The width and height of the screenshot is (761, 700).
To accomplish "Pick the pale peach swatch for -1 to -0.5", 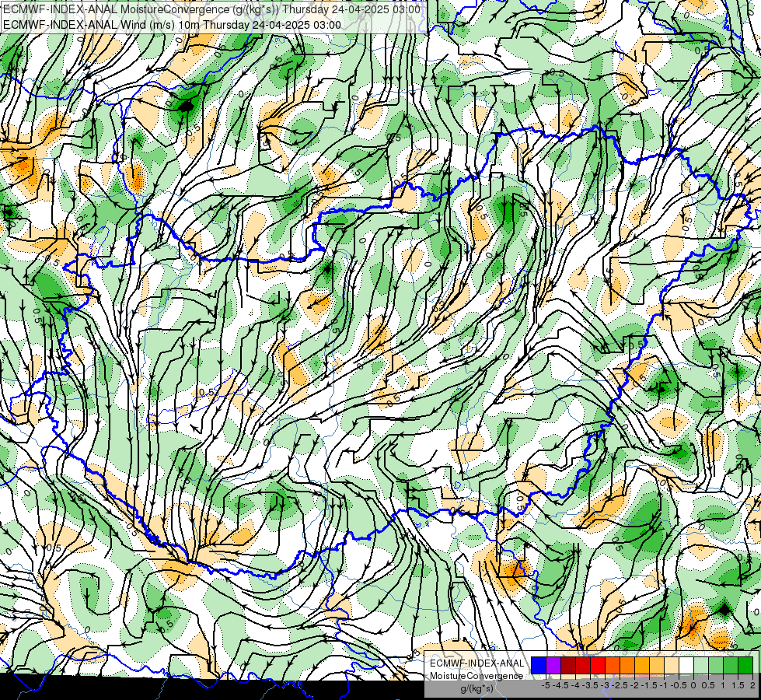I will [672, 665].
